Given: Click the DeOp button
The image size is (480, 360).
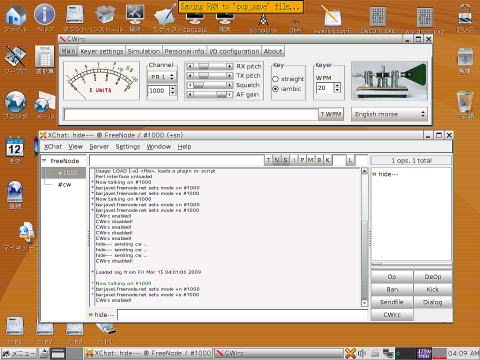Looking at the screenshot, I should coord(433,277).
